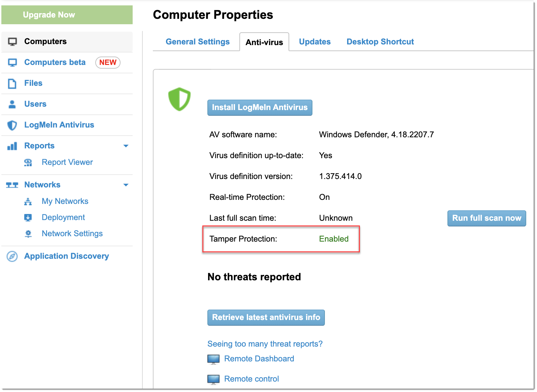Open the Deployment link
The height and width of the screenshot is (392, 537).
[x=63, y=217]
